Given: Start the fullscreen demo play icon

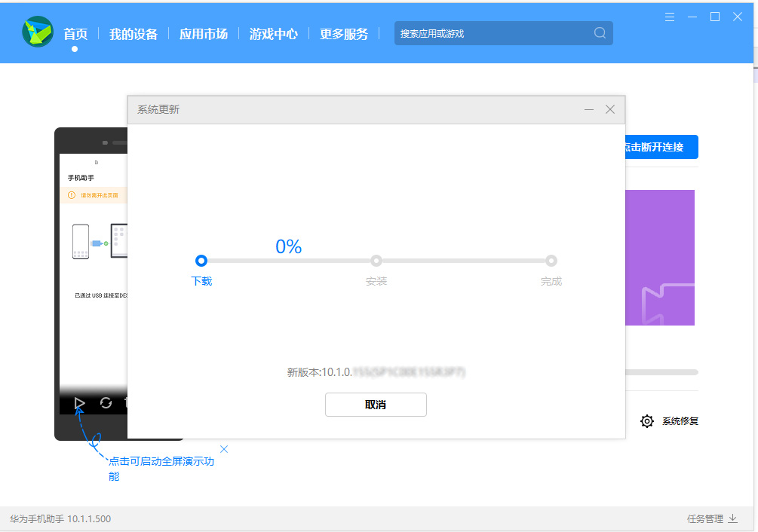Looking at the screenshot, I should point(80,403).
